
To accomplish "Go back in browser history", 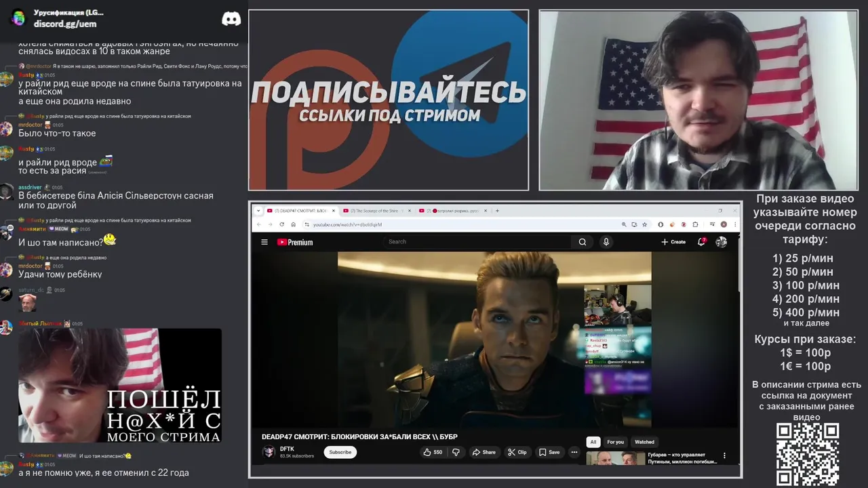I will 259,224.
